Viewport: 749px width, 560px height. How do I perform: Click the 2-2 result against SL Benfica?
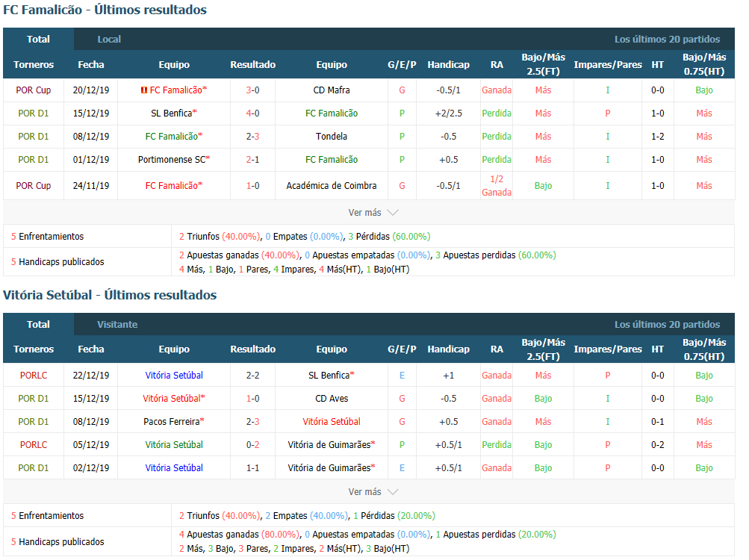(x=252, y=376)
